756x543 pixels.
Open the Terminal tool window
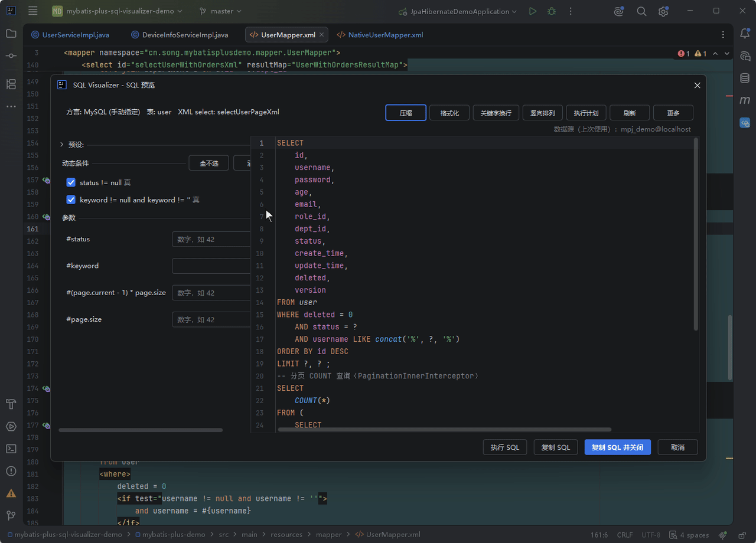coord(11,449)
